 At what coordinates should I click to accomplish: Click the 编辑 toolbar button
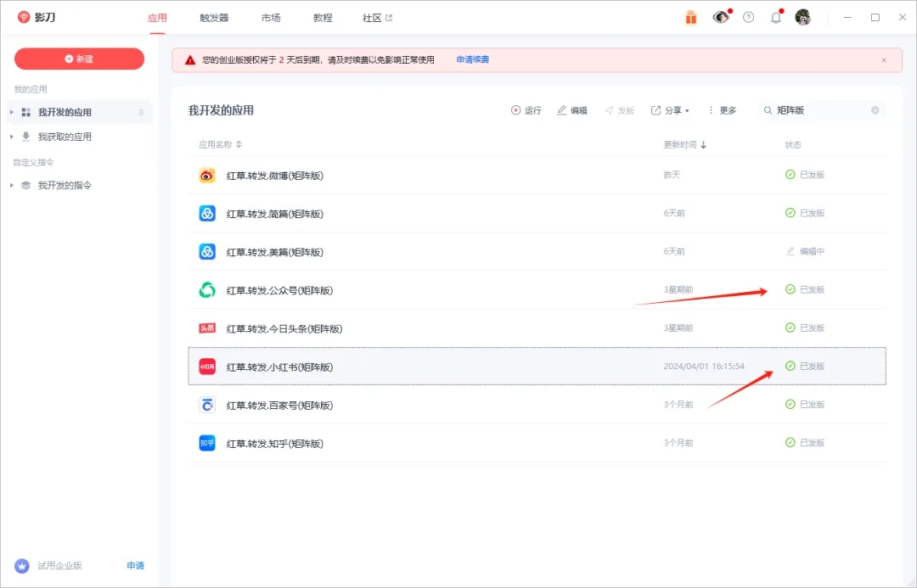[572, 110]
